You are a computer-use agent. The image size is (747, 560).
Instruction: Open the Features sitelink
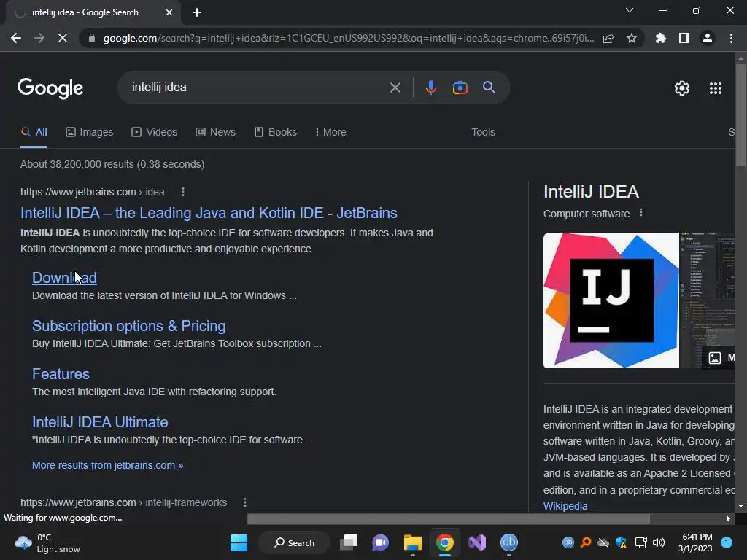pos(61,374)
